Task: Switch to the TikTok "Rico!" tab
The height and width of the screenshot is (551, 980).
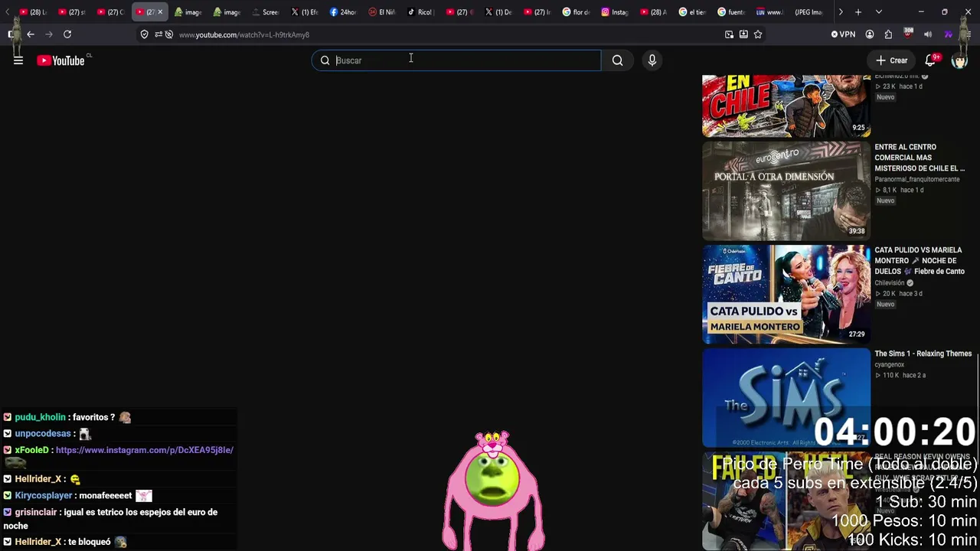Action: [x=421, y=12]
